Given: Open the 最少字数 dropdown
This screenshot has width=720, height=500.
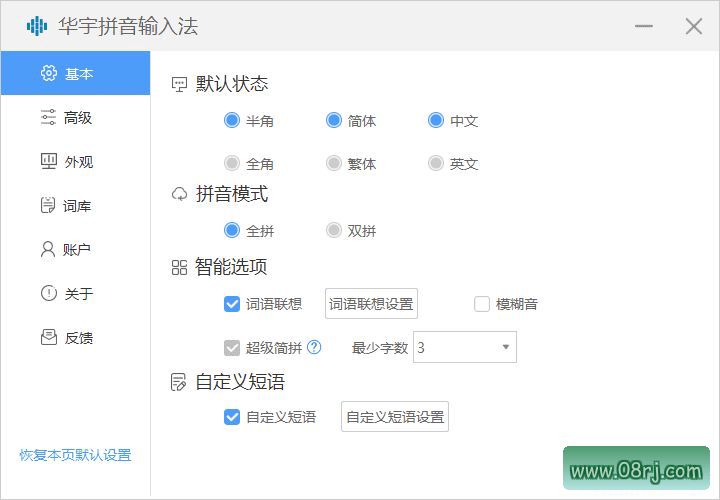Looking at the screenshot, I should click(465, 348).
